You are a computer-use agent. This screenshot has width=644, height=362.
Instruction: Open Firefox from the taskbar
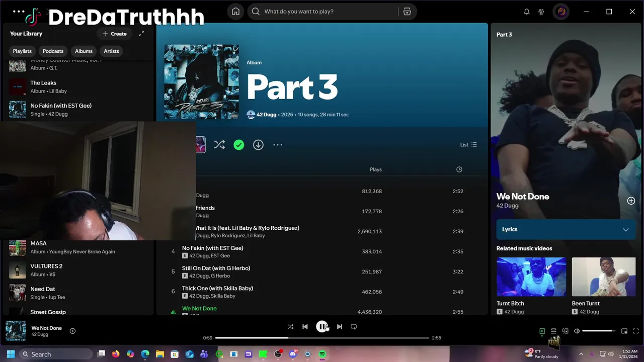[x=116, y=354]
